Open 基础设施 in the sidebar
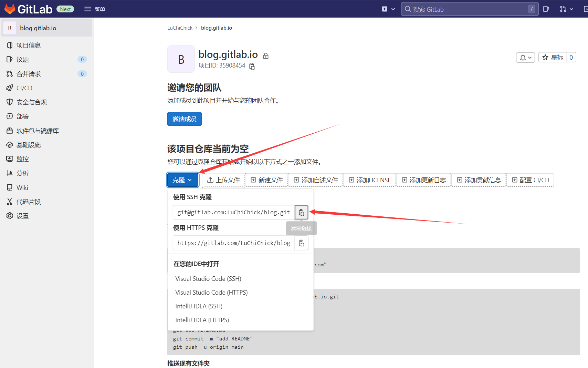588x368 pixels. [47, 145]
